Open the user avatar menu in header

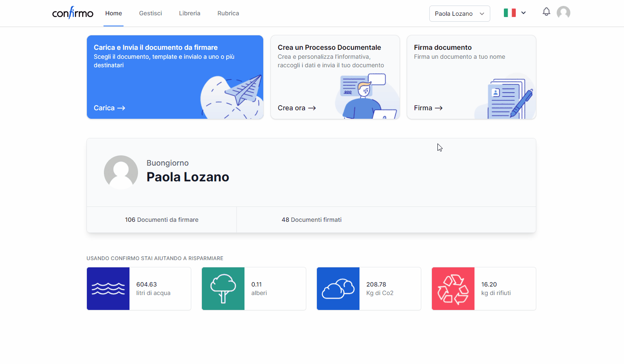coord(563,13)
